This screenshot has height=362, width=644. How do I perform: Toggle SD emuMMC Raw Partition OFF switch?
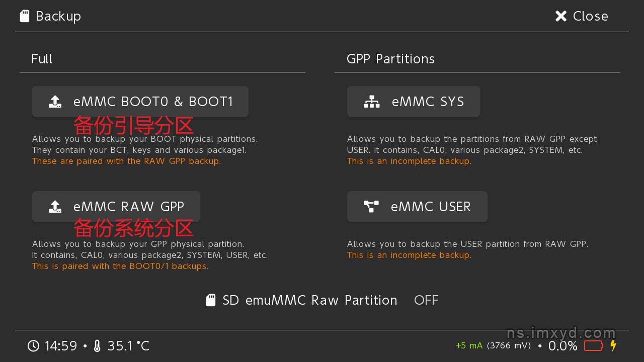click(426, 300)
